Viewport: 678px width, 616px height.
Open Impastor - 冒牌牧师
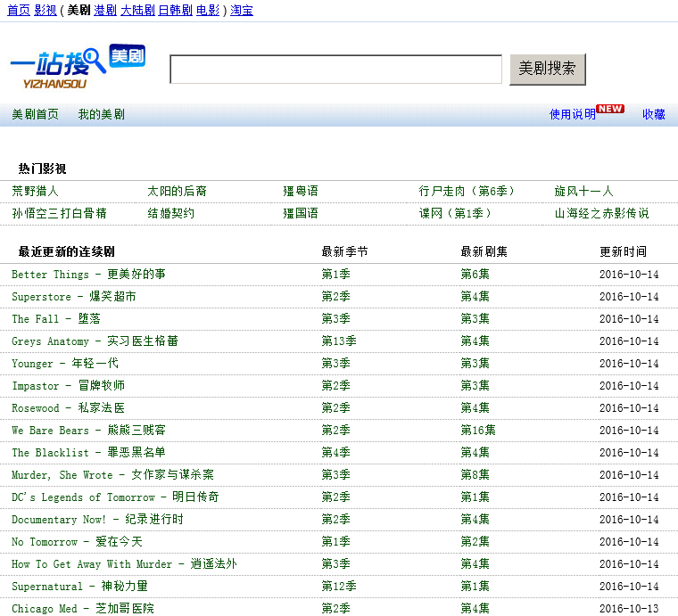point(69,386)
